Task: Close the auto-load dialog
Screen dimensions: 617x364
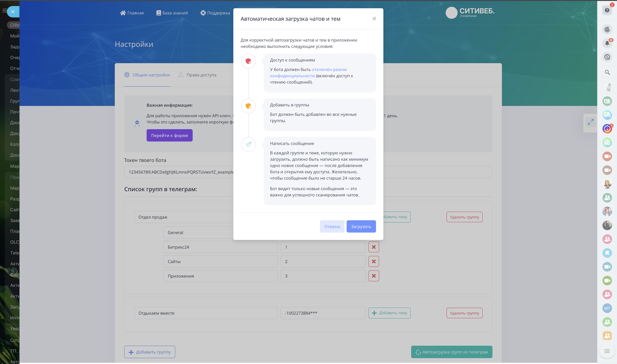Action: [x=374, y=19]
